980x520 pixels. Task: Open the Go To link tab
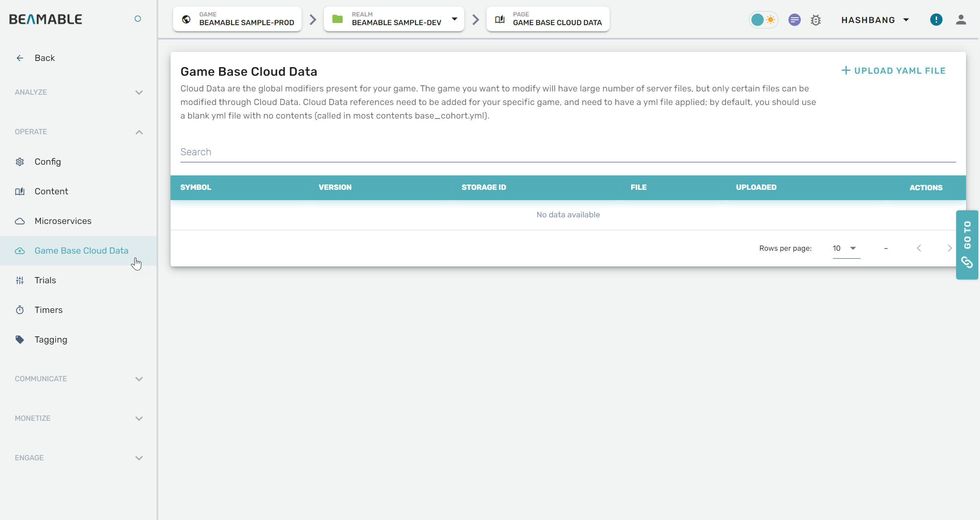[967, 245]
